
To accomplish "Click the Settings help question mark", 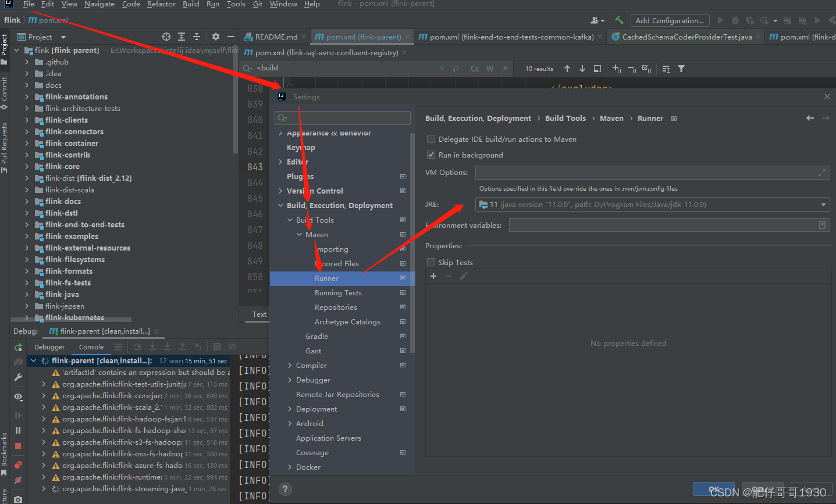I will click(285, 489).
